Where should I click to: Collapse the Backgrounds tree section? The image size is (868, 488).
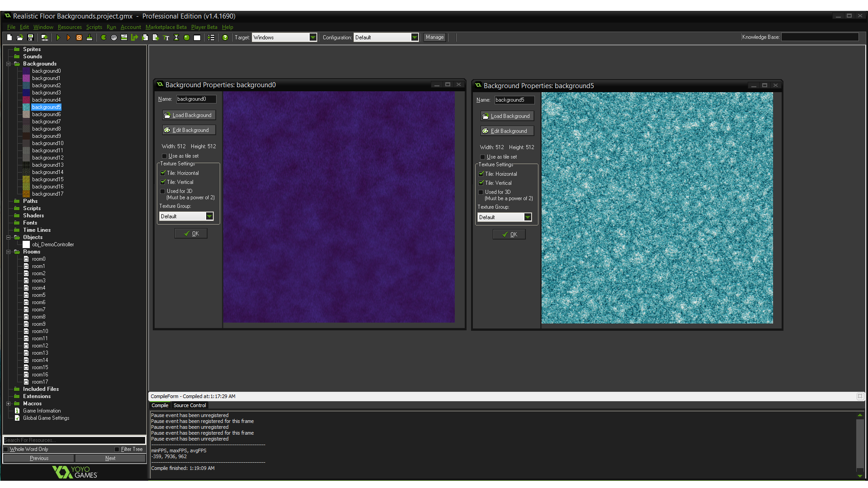pos(8,64)
